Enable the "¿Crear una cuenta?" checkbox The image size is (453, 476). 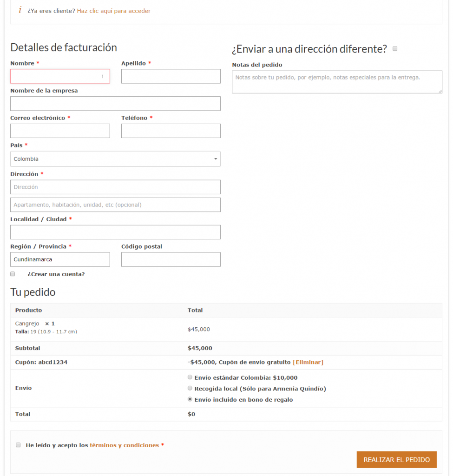click(13, 274)
